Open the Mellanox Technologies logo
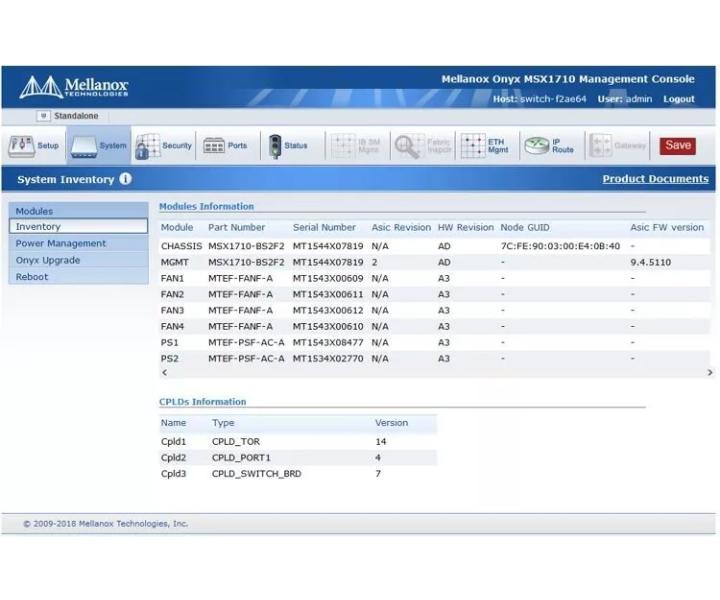Screen dimensions: 720x600 click(x=74, y=87)
